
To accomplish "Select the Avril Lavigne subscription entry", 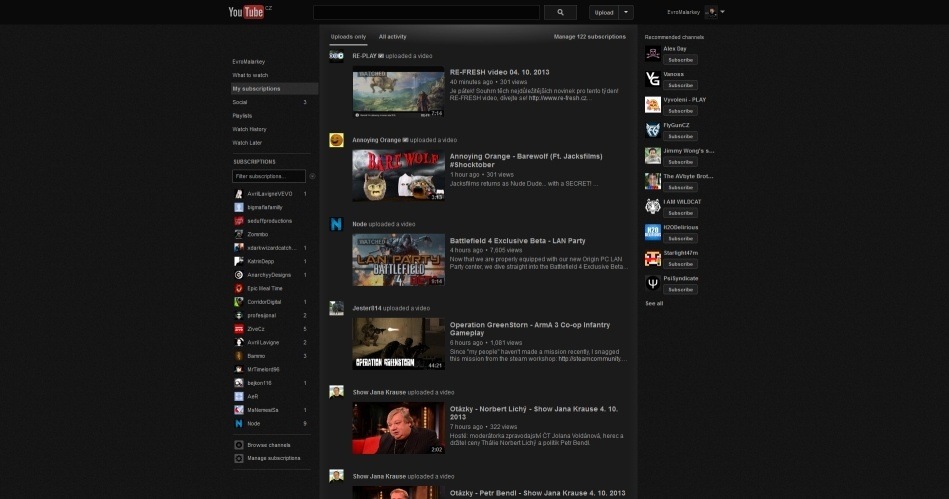I will [x=271, y=342].
